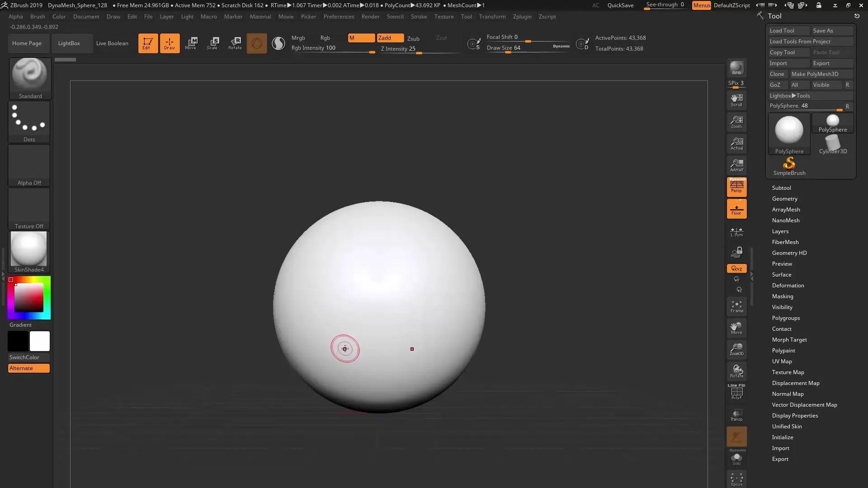Expand the Masking section
This screenshot has height=488, width=868.
(782, 296)
